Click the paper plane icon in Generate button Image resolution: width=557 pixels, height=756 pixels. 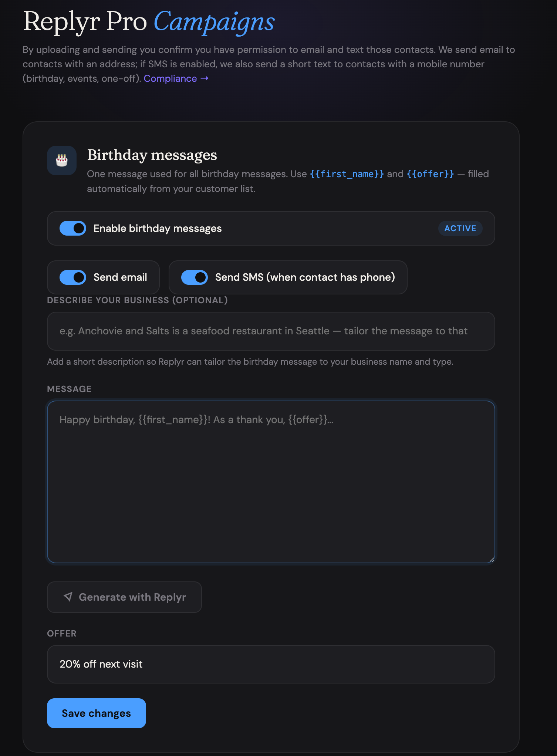point(68,597)
